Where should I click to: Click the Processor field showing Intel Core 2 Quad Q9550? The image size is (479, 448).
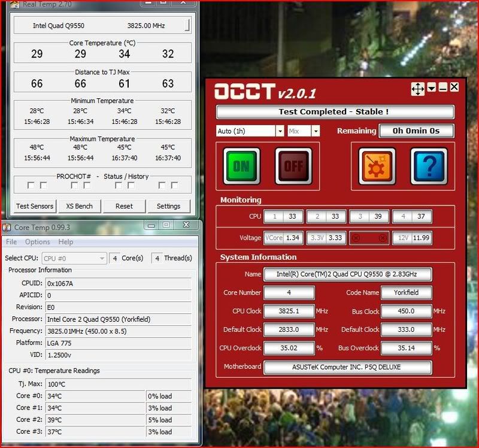[x=118, y=319]
